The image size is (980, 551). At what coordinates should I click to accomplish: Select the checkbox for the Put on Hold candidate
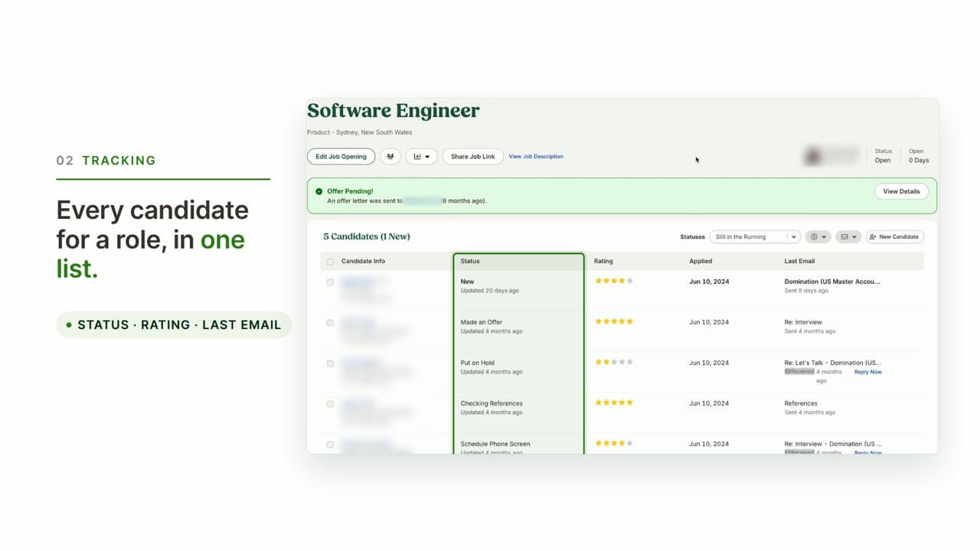click(330, 364)
